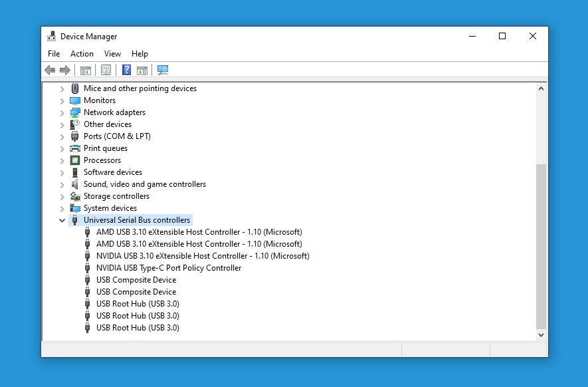This screenshot has width=588, height=387.
Task: Click the System devices icon
Action: pyautogui.click(x=75, y=208)
